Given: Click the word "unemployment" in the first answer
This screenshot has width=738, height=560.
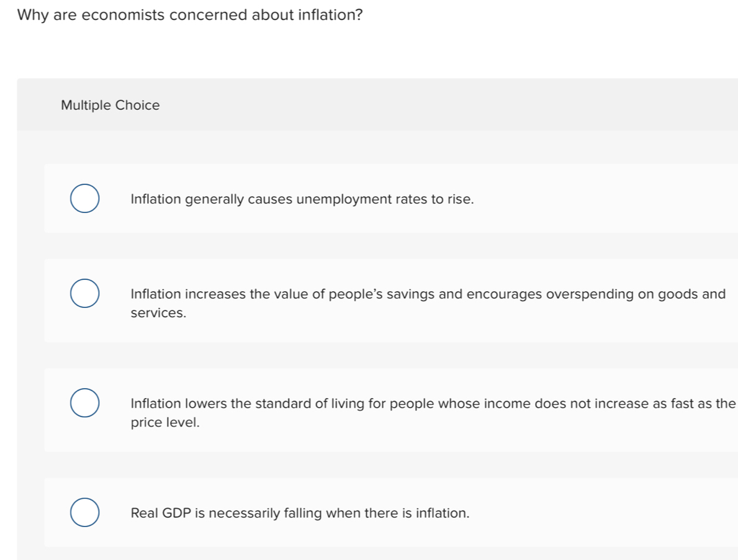Looking at the screenshot, I should (x=333, y=199).
